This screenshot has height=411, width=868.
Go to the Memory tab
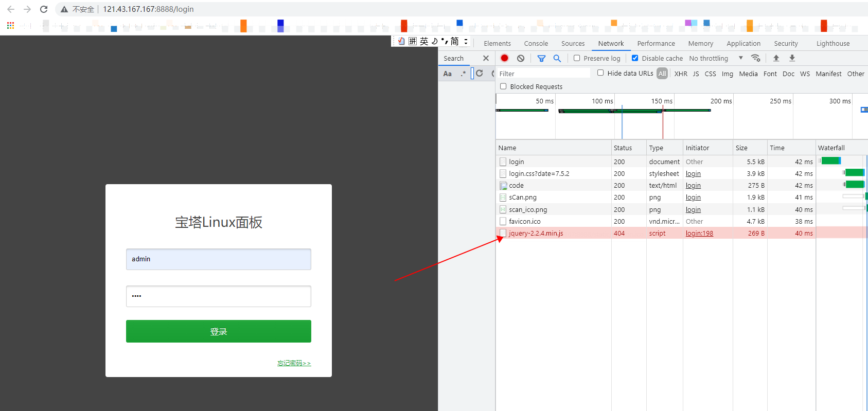click(700, 44)
